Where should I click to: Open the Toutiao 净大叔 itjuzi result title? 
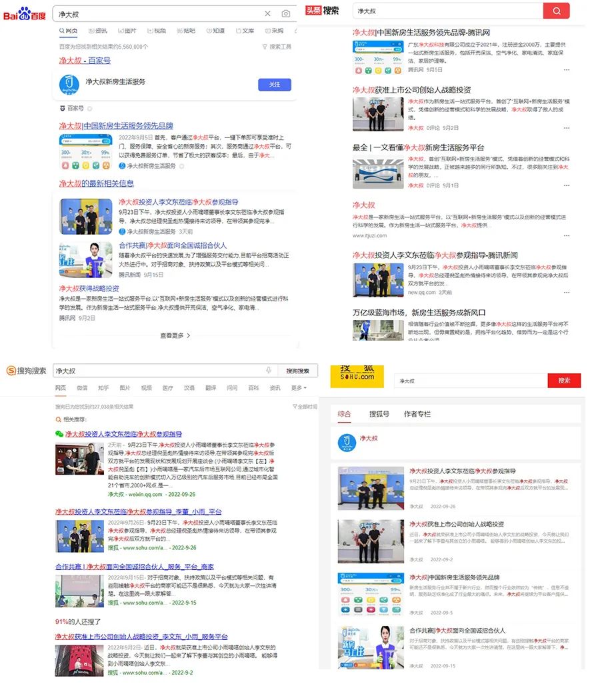(364, 205)
